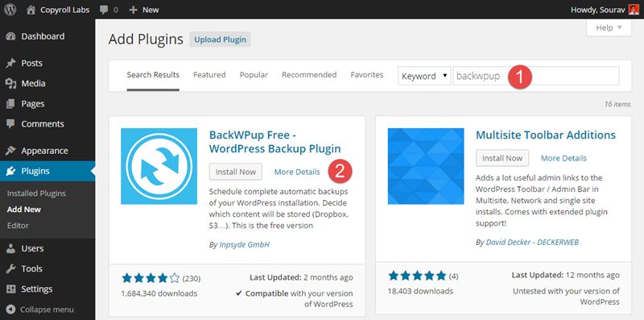This screenshot has width=644, height=320.
Task: Open the Multisite Toolbar Additions title link
Action: [546, 135]
